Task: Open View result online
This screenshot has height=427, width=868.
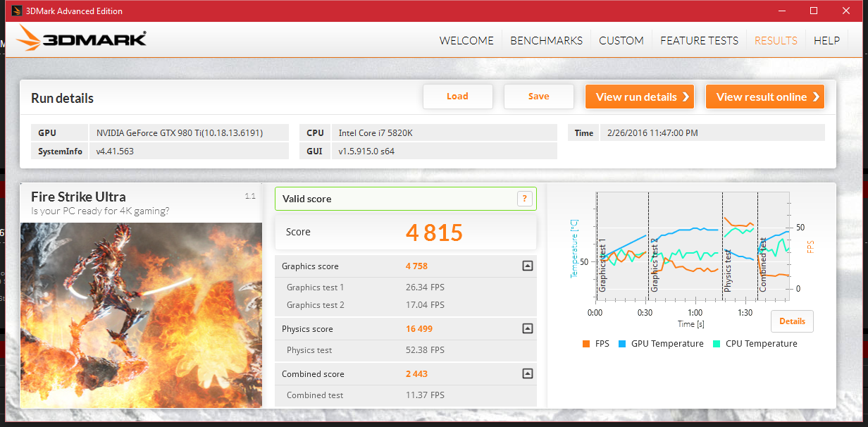Action: tap(764, 97)
